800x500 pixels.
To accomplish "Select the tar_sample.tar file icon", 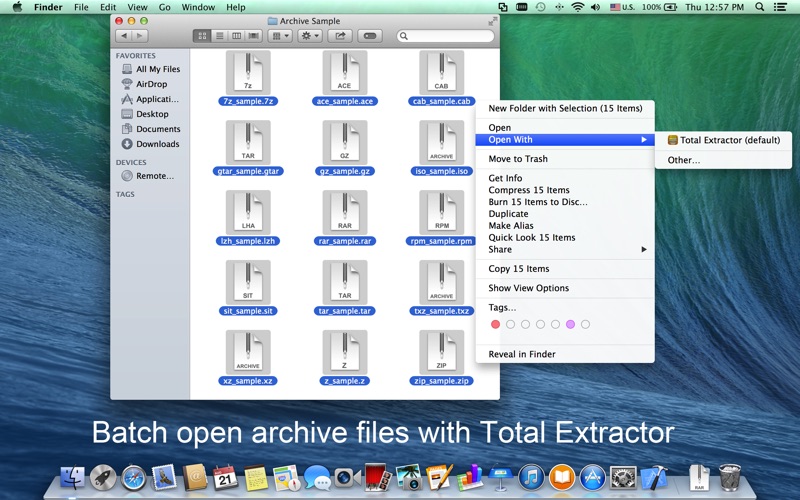I will click(x=344, y=282).
